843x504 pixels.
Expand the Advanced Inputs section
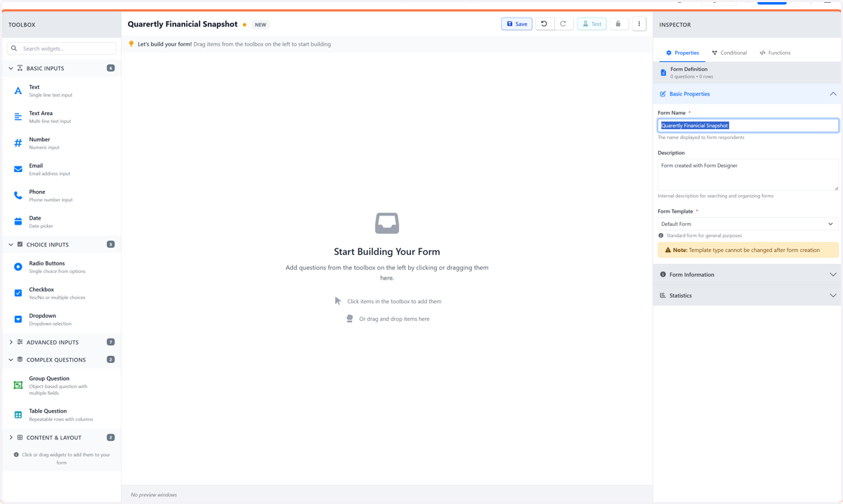[x=11, y=342]
